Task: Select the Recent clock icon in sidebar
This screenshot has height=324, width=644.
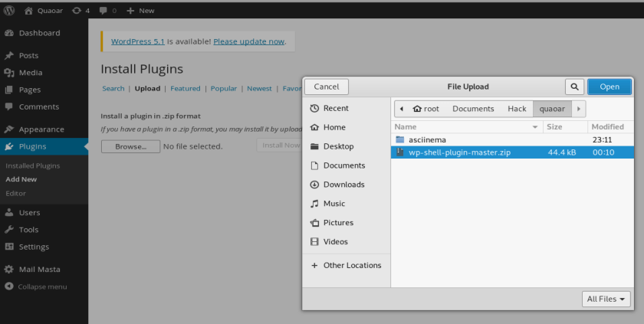Action: click(x=314, y=109)
